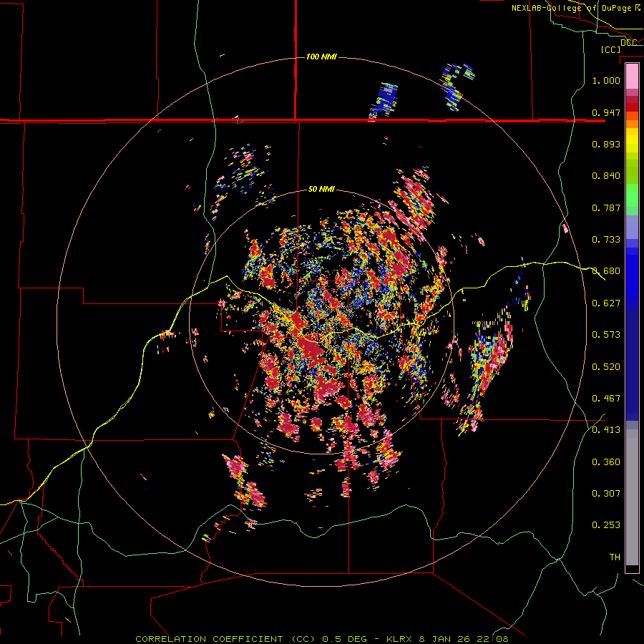The width and height of the screenshot is (644, 644).
Task: Click the TH threshold label on legend
Action: [615, 557]
